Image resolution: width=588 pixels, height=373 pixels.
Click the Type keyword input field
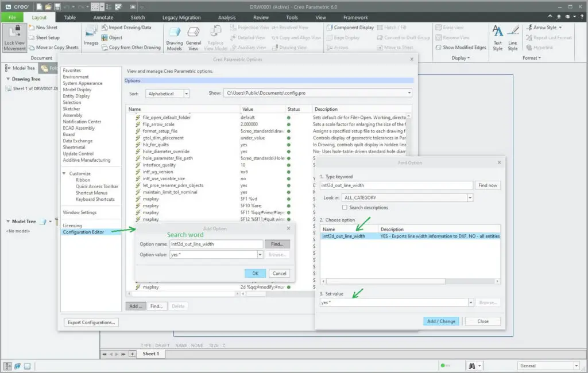click(x=396, y=185)
